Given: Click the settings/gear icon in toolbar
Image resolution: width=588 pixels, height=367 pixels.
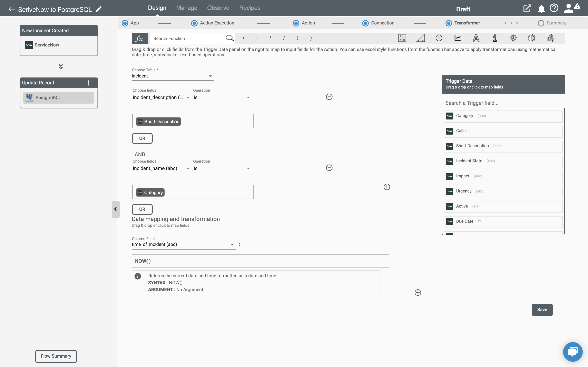Looking at the screenshot, I should (x=550, y=38).
